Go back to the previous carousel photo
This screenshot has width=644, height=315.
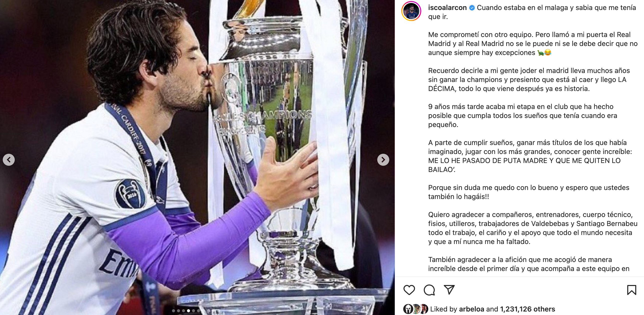9,159
